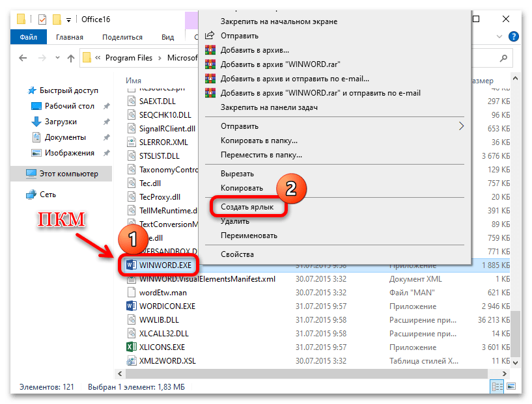This screenshot has height=404, width=532.
Task: Choose Копировать in context menu
Action: pos(242,188)
